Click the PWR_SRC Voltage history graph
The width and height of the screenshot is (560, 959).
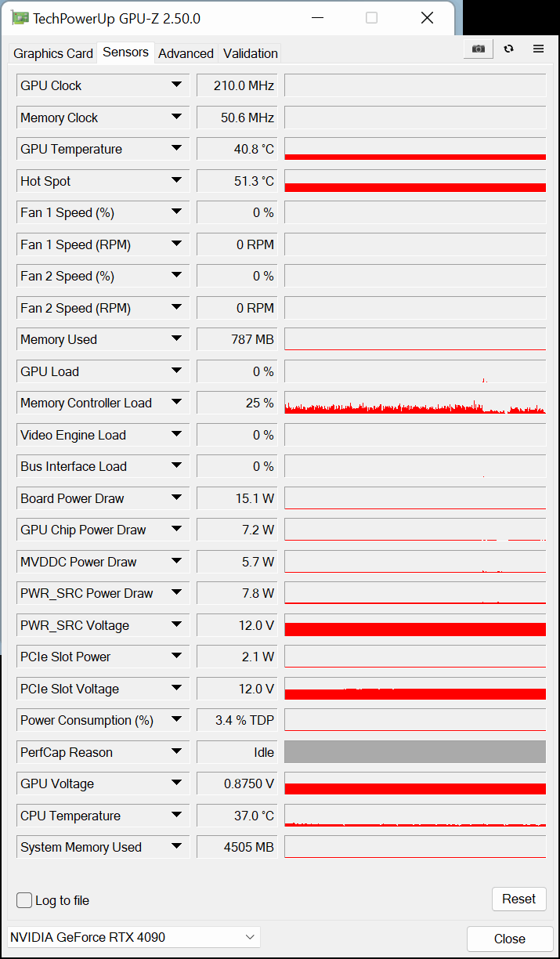pos(415,625)
